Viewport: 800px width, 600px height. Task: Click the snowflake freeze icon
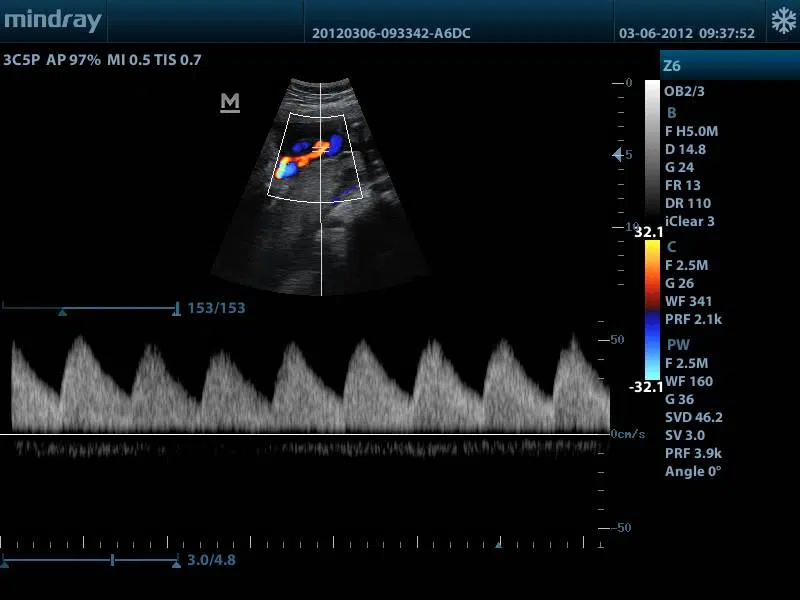[781, 21]
